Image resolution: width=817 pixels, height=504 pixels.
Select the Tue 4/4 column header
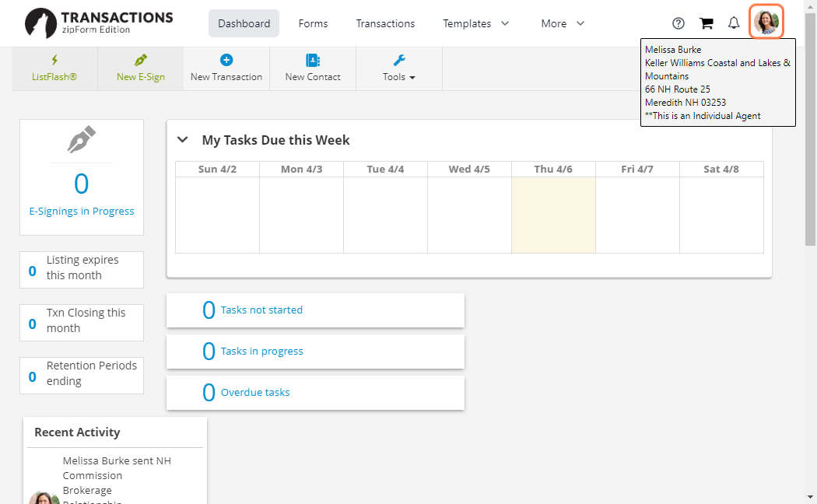pos(385,170)
